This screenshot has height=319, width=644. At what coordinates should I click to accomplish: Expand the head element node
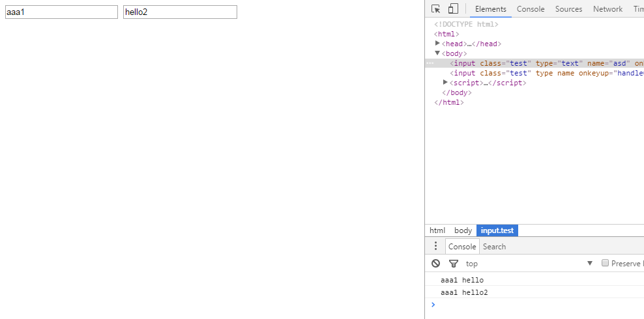[x=437, y=44]
